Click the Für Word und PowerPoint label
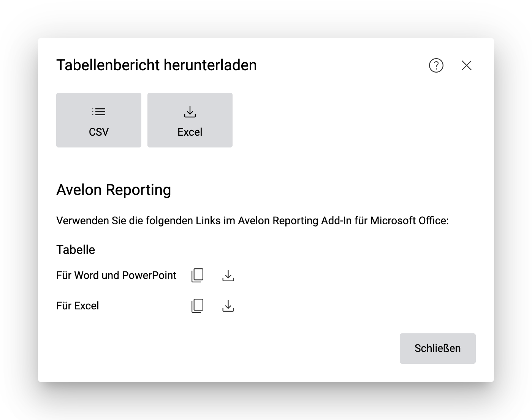This screenshot has width=532, height=420. (x=116, y=275)
